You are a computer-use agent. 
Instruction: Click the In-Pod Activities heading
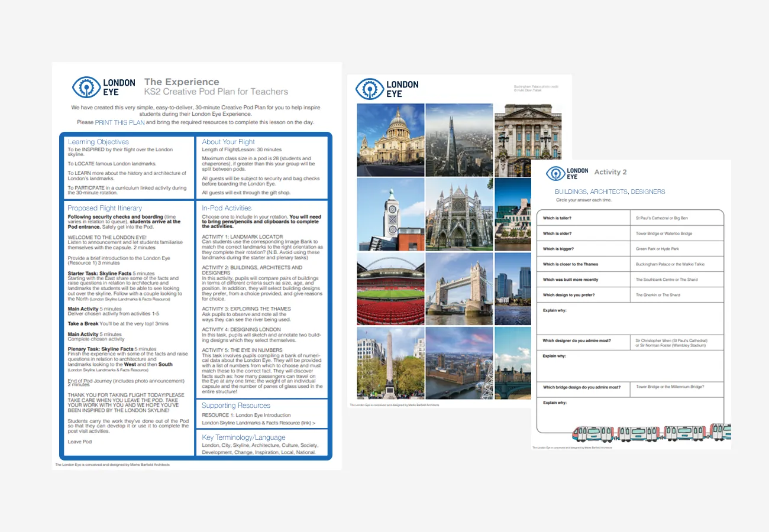click(x=227, y=208)
